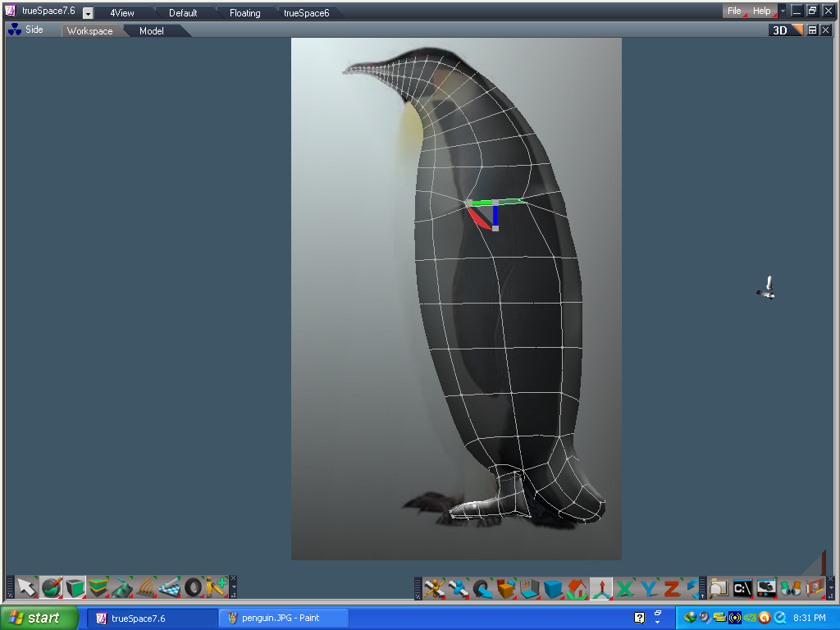The image size is (840, 630).
Task: Select the object selection arrow tool
Action: coord(27,587)
